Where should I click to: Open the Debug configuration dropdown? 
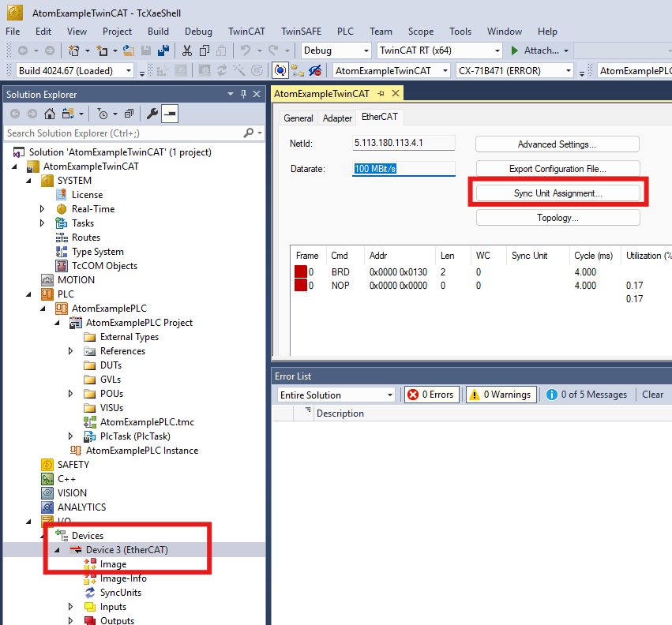[336, 51]
